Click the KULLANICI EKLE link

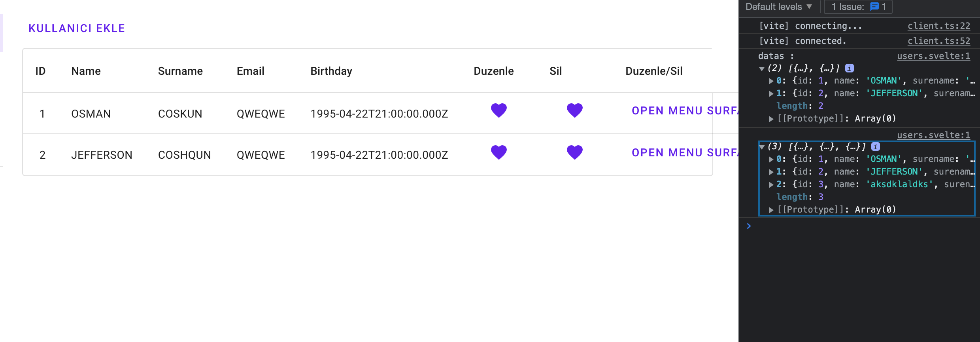[x=77, y=28]
